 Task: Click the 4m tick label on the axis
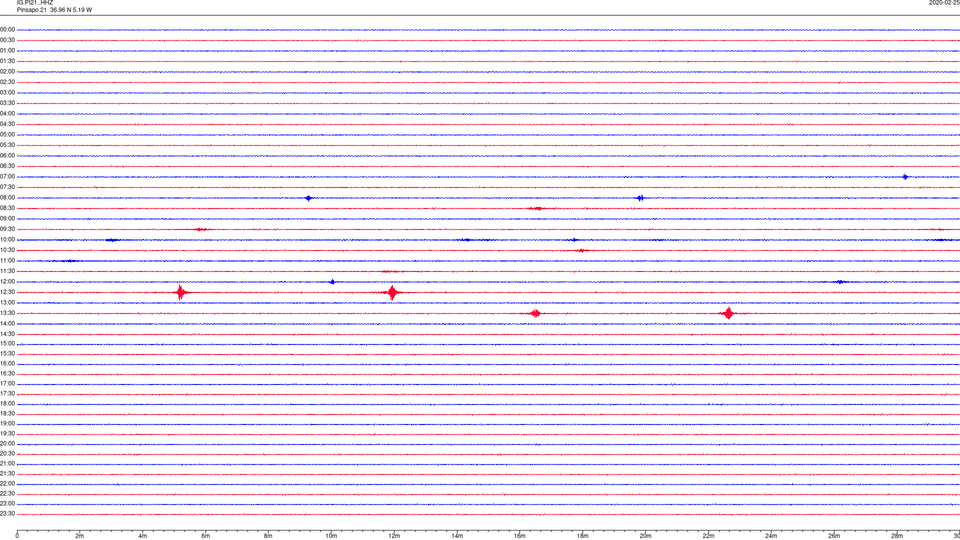[x=143, y=536]
